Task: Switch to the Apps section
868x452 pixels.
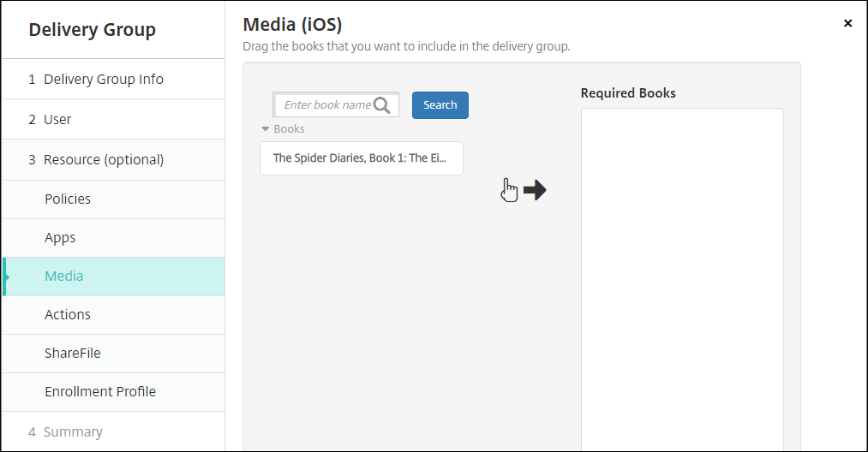Action: pos(60,237)
